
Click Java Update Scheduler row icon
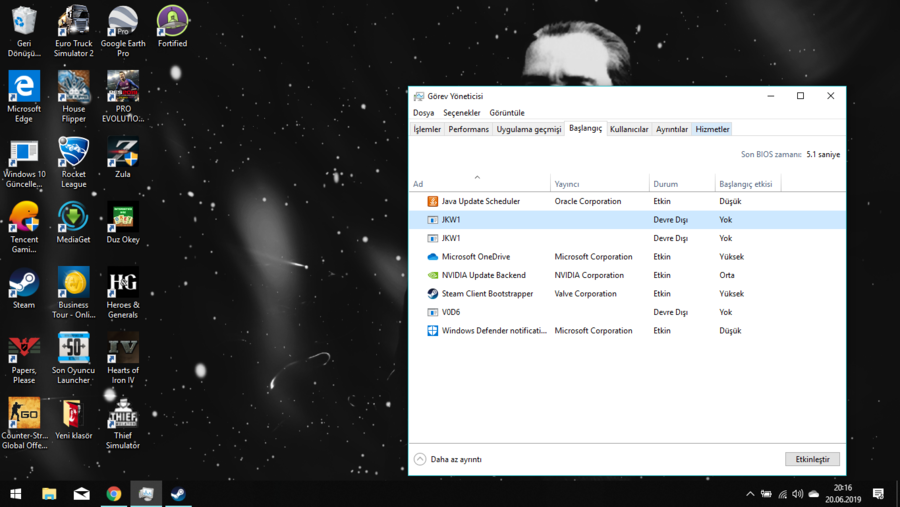pos(432,201)
